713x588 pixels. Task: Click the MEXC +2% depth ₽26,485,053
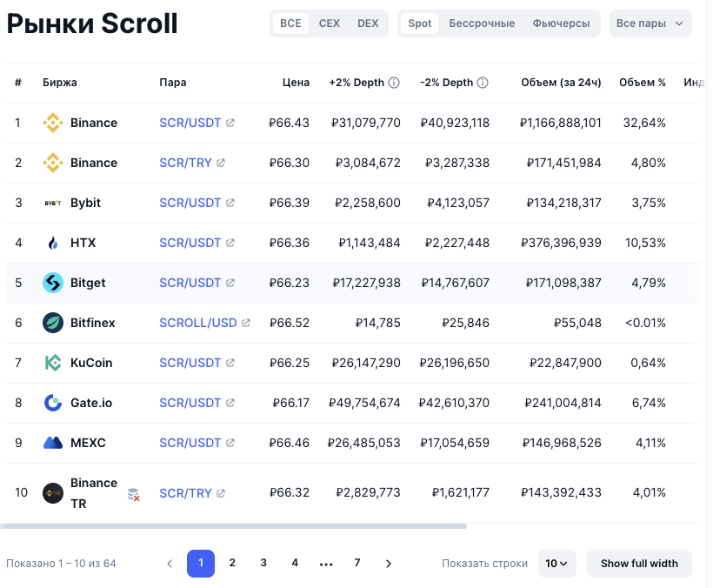[x=363, y=443]
